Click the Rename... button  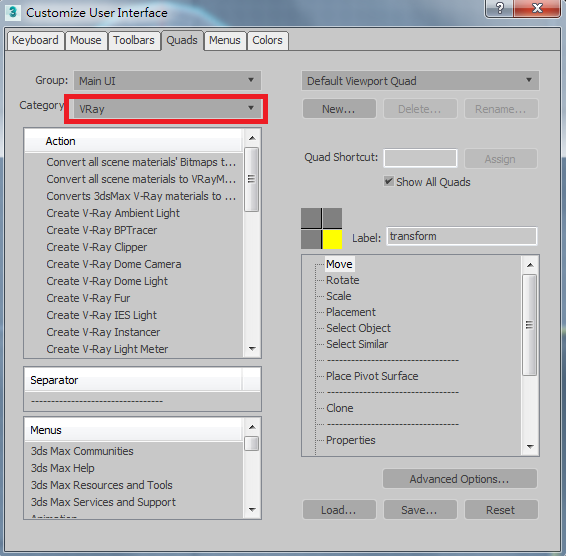coord(501,109)
